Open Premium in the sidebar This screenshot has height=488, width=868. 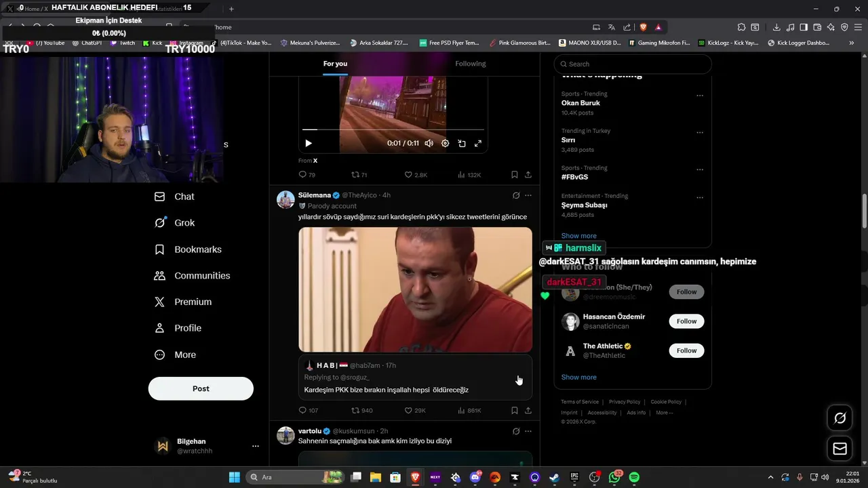point(183,302)
